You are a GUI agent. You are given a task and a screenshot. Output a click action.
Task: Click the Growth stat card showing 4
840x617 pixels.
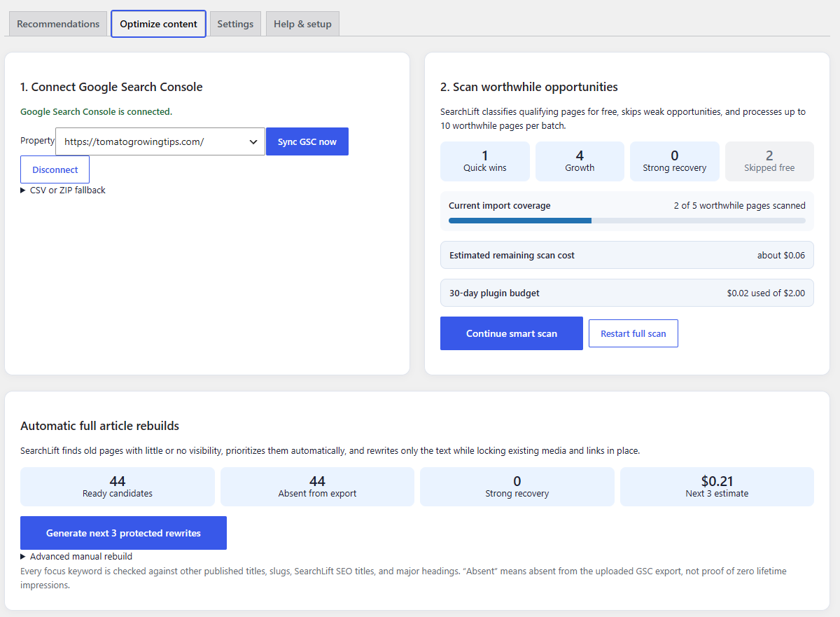tap(580, 161)
